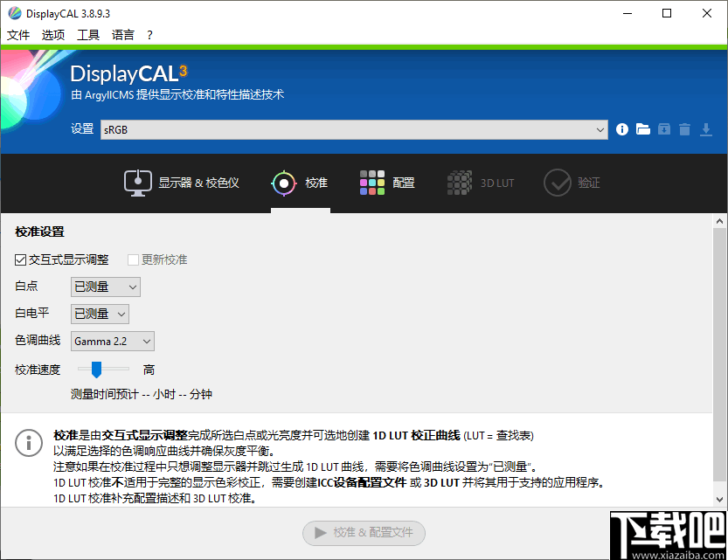Delete the current preset with trash icon
Image resolution: width=728 pixels, height=560 pixels.
pyautogui.click(x=687, y=128)
